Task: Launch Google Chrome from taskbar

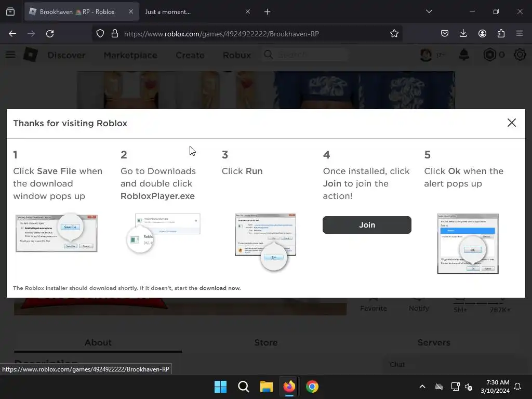Action: pyautogui.click(x=312, y=387)
